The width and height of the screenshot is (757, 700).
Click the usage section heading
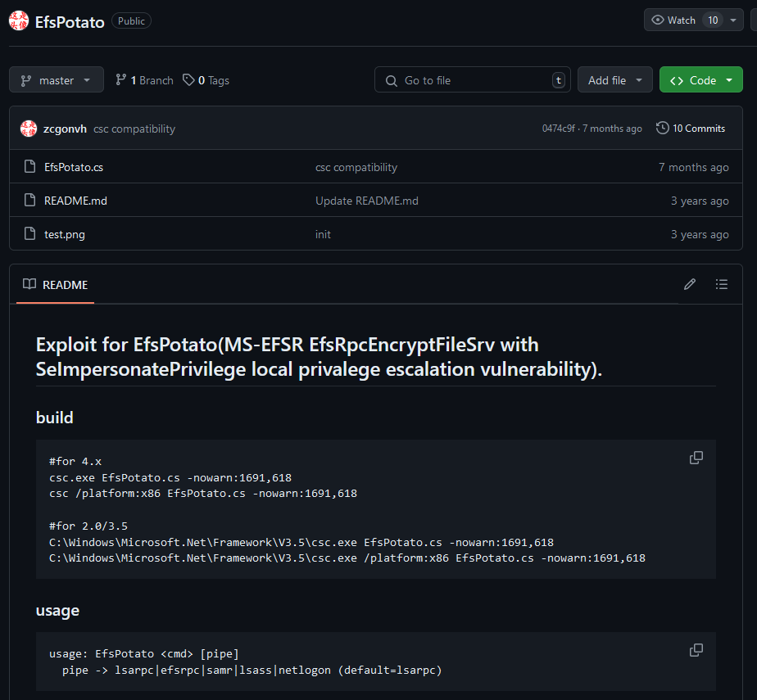pyautogui.click(x=57, y=610)
